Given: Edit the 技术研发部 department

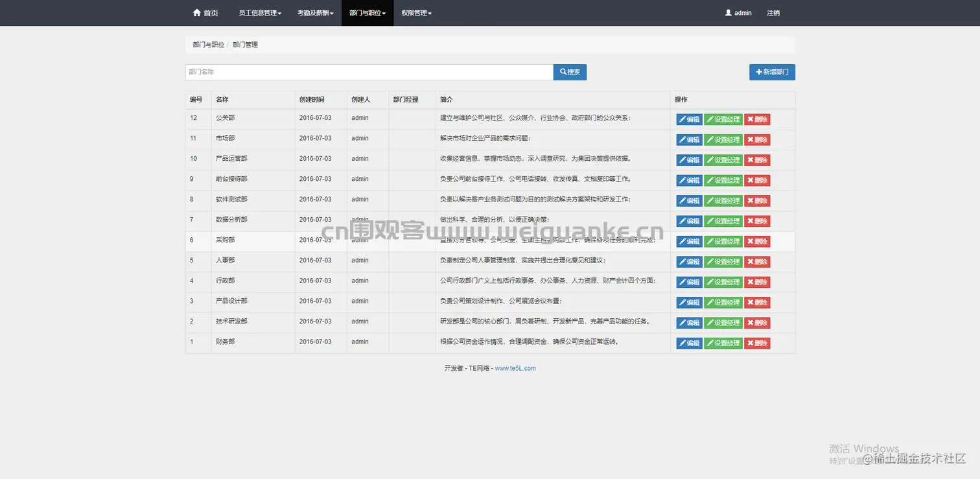Looking at the screenshot, I should [690, 323].
